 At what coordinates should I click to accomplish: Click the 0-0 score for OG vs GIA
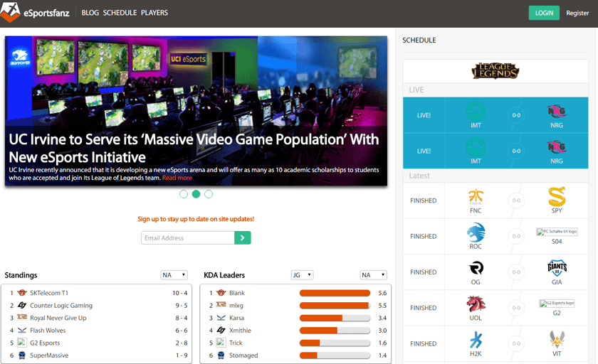pos(516,272)
